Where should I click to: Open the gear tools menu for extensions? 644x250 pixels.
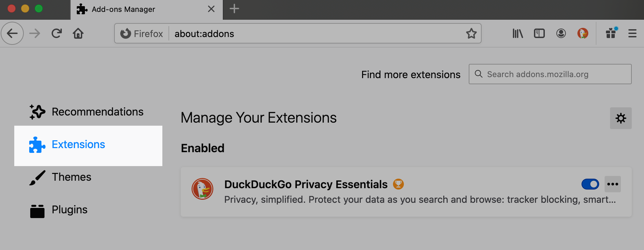(621, 118)
